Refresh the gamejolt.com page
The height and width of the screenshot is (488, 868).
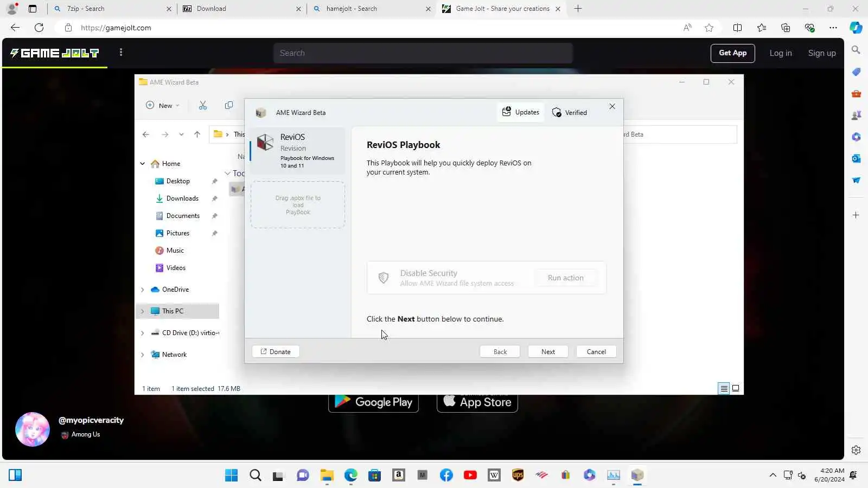point(39,28)
